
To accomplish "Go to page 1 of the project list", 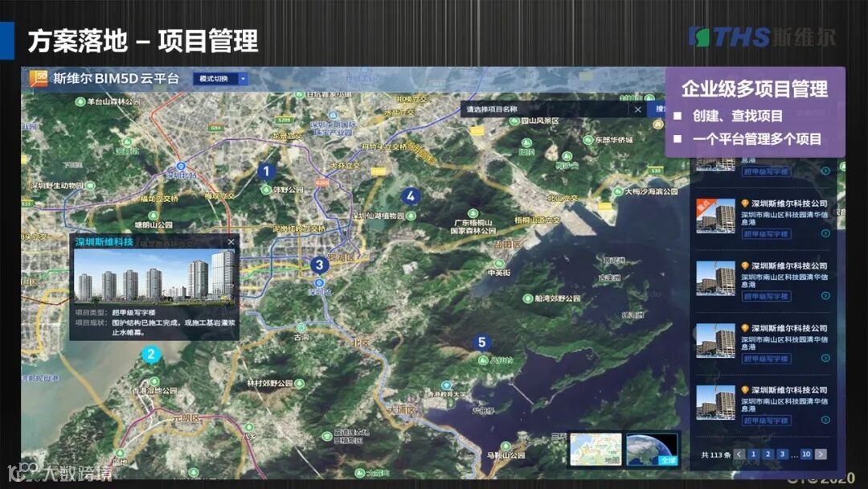I will point(753,454).
